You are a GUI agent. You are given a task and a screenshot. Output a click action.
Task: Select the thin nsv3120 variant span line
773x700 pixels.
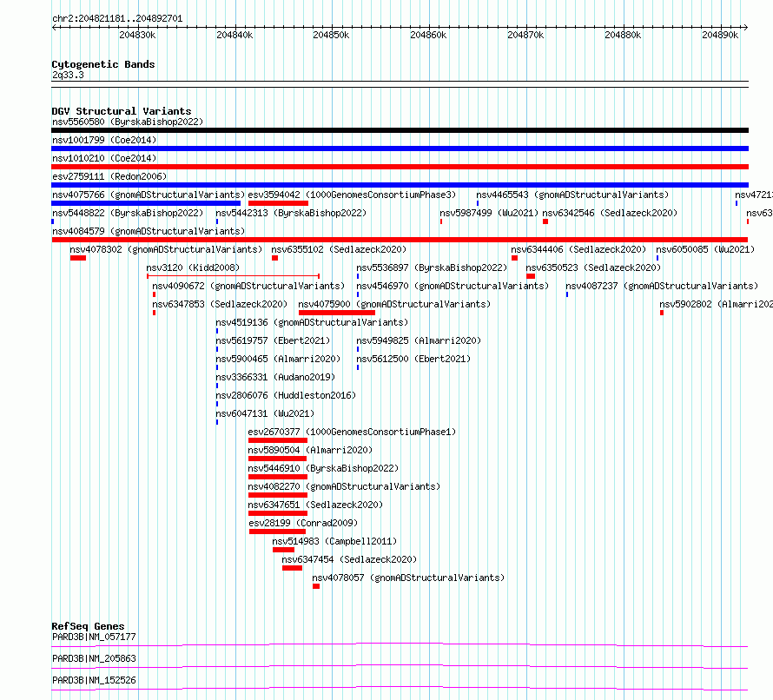tap(233, 276)
